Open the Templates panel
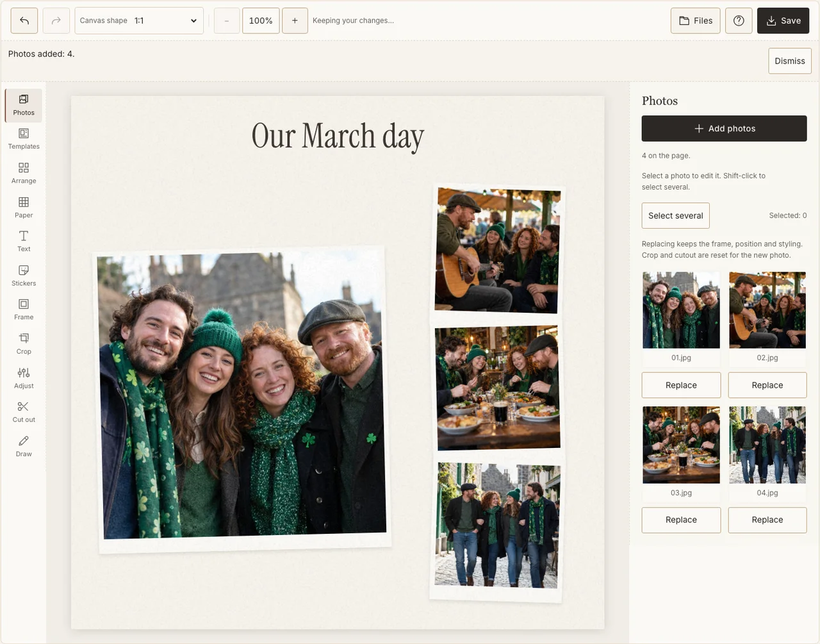The width and height of the screenshot is (820, 644). pyautogui.click(x=24, y=139)
